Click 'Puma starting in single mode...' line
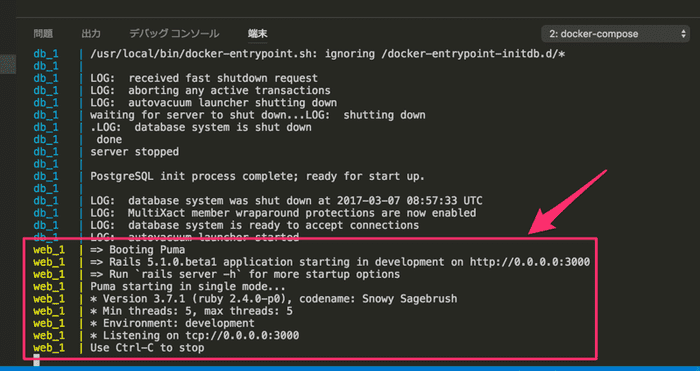This screenshot has width=700, height=371. (x=188, y=286)
